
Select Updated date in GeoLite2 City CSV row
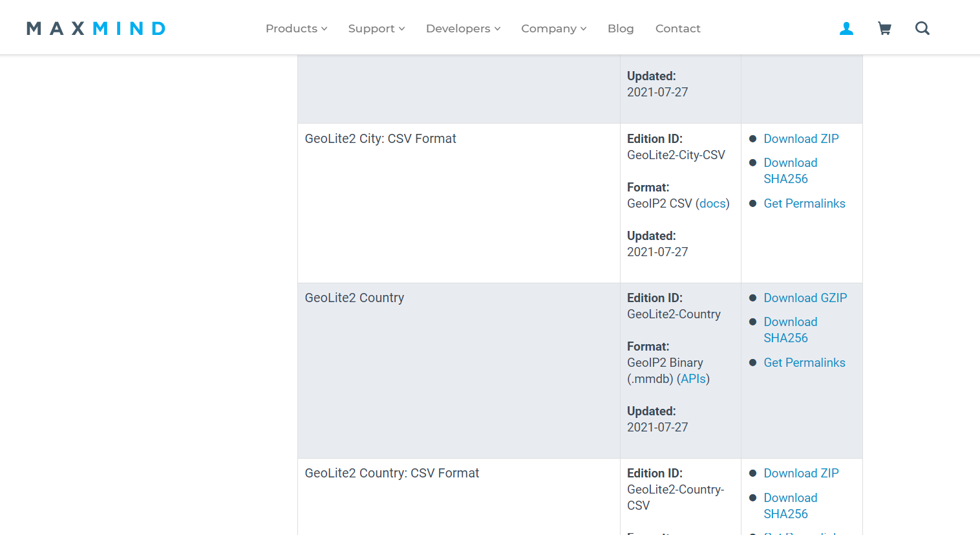(657, 252)
